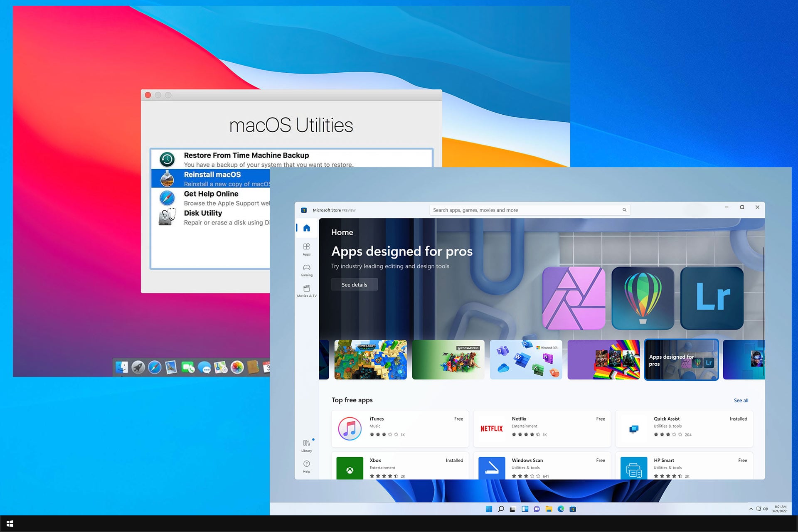Open Movies & TV in Store sidebar
This screenshot has height=532, width=798.
pos(306,291)
